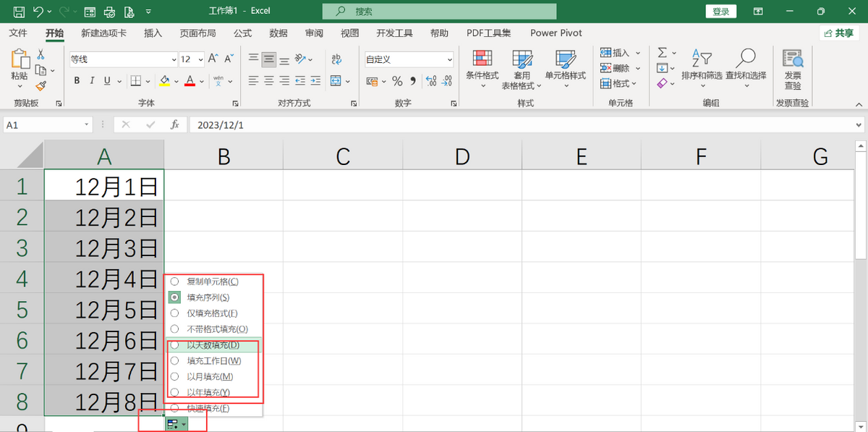Switch to the 公式 tab
Viewport: 868px width, 432px height.
click(242, 33)
